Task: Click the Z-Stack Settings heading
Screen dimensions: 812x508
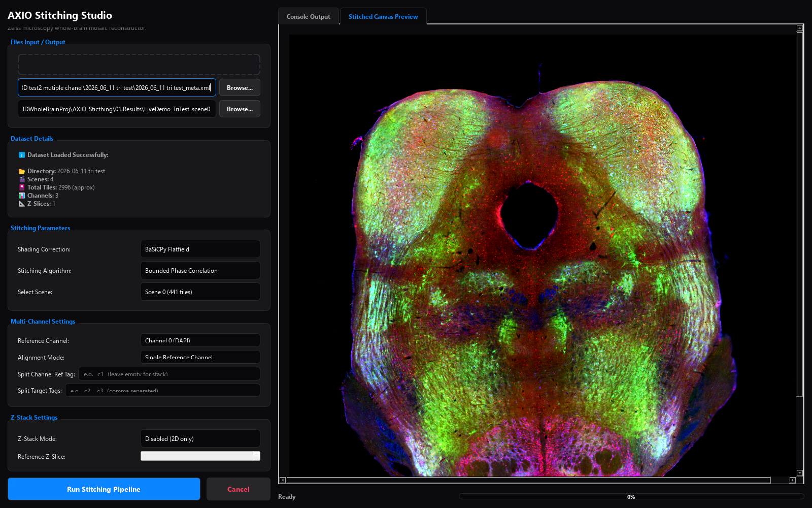Action: [x=34, y=418]
